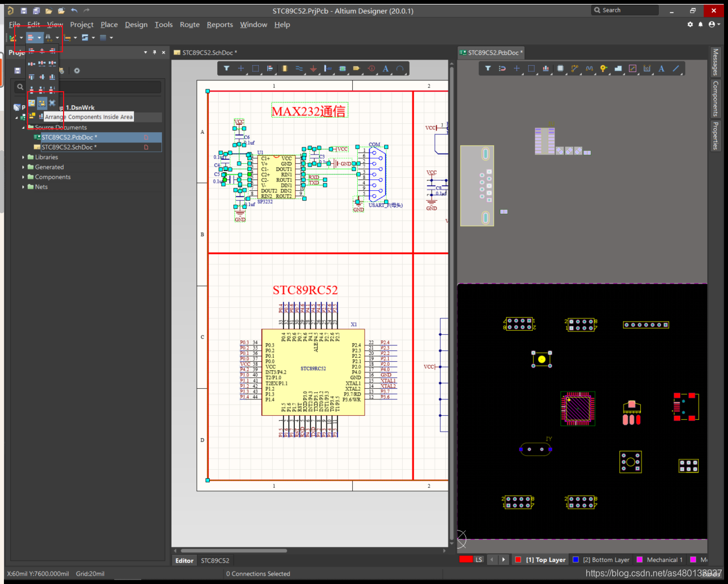728x584 pixels.
Task: Switch to STC89C52.PcbDoc document tab
Action: click(492, 53)
